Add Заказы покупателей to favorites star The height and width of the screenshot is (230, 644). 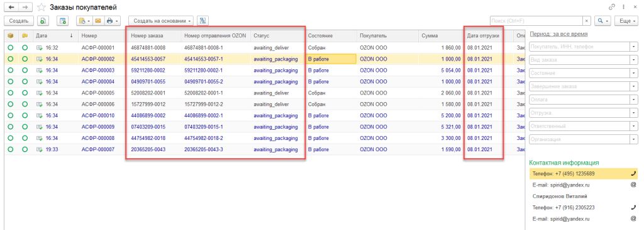click(x=41, y=8)
